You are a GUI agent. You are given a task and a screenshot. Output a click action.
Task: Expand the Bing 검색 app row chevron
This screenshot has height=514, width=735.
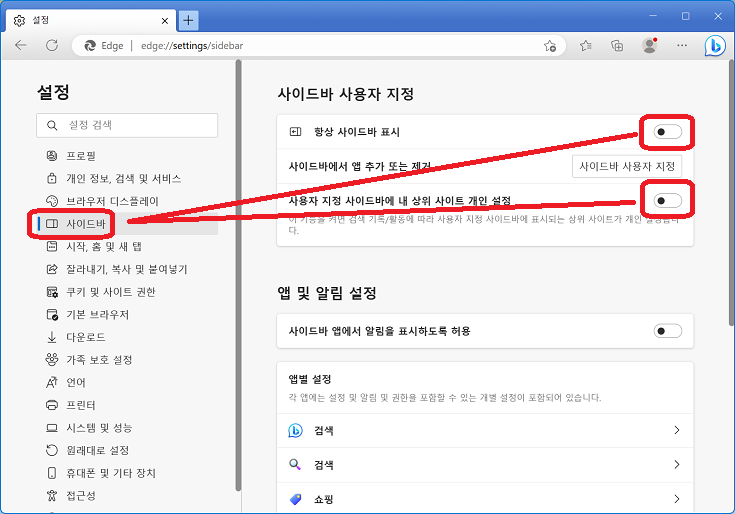[676, 430]
